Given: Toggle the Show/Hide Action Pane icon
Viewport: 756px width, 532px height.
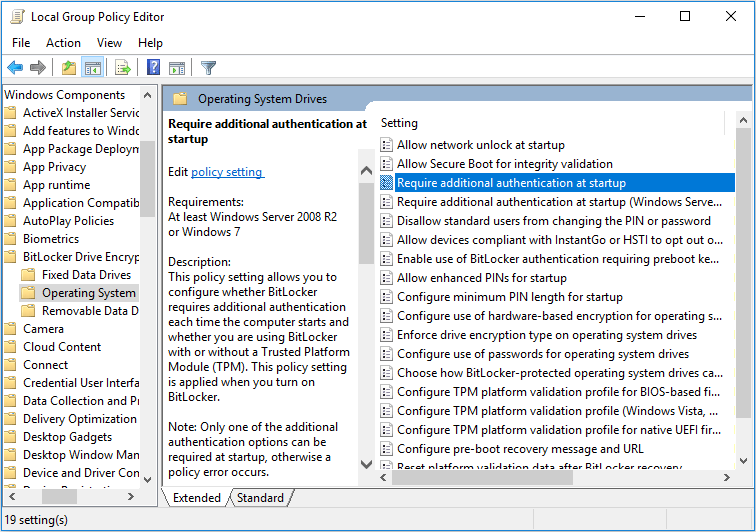Looking at the screenshot, I should click(177, 68).
